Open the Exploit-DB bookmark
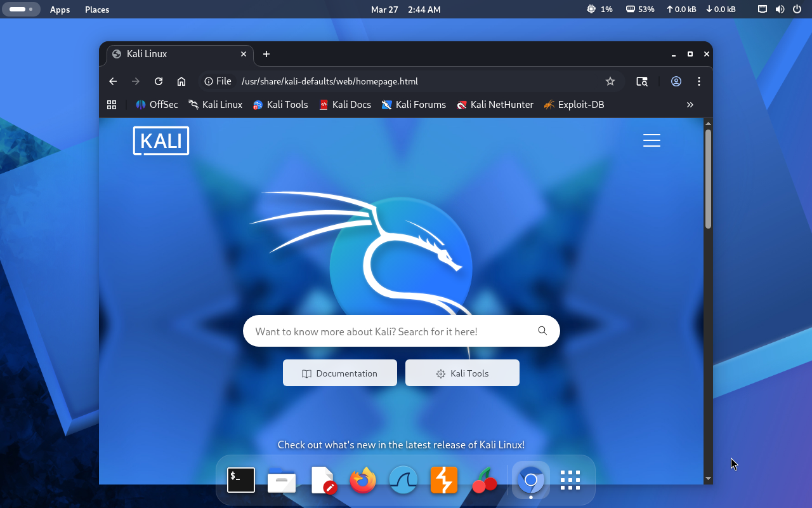Viewport: 812px width, 508px height. click(574, 105)
